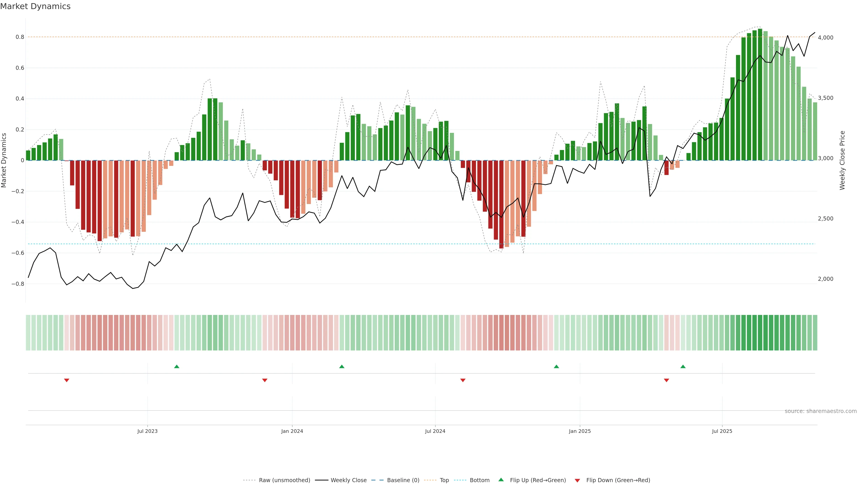The image size is (868, 488).
Task: Toggle the Top legend entry
Action: pyautogui.click(x=444, y=480)
